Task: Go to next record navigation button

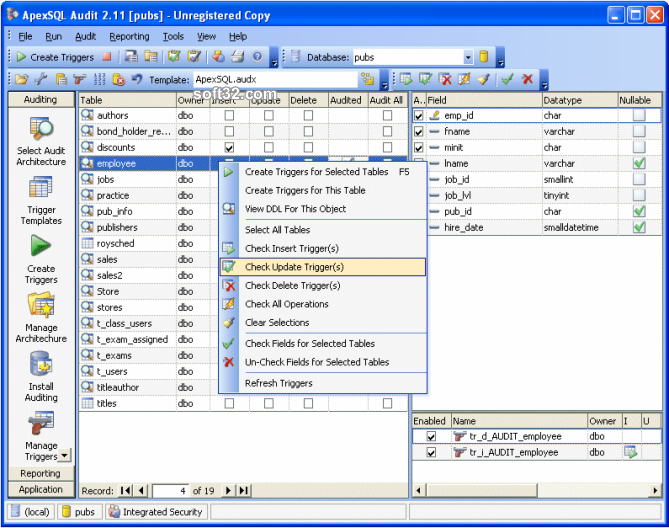Action: (229, 490)
